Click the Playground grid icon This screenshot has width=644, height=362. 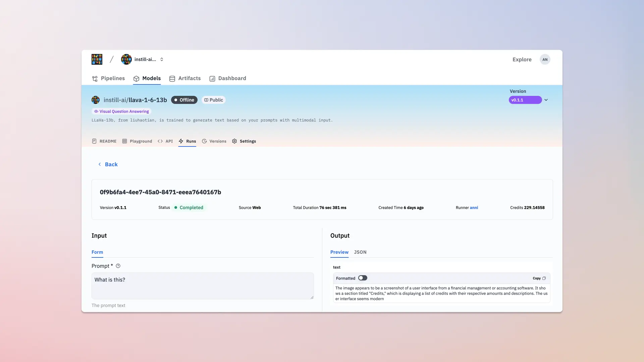coord(124,141)
